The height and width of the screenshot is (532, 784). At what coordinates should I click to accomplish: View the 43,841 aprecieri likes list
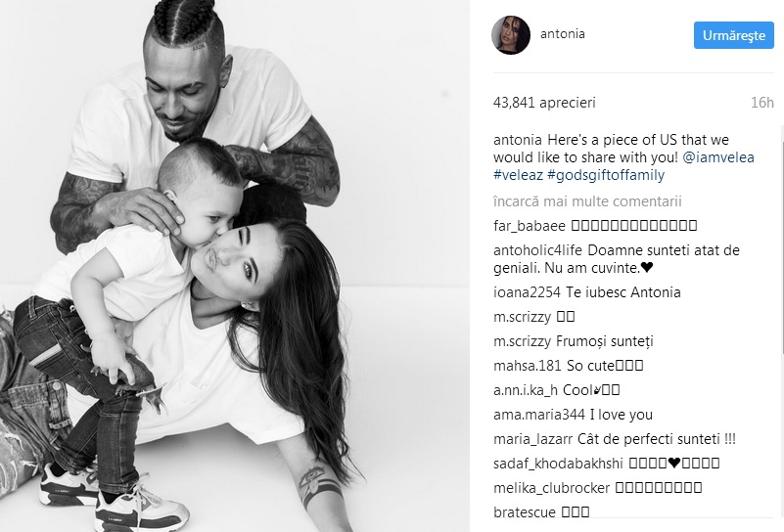pyautogui.click(x=544, y=103)
